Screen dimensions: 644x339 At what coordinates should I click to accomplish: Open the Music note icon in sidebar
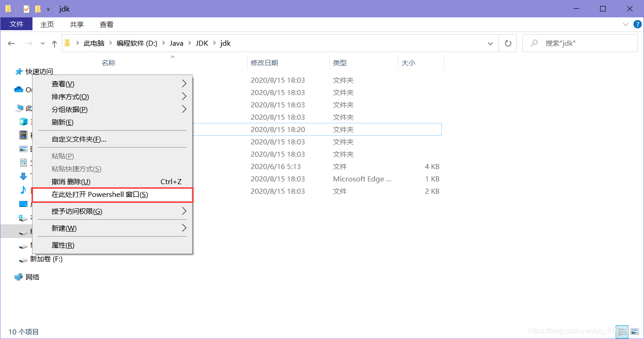(x=23, y=190)
